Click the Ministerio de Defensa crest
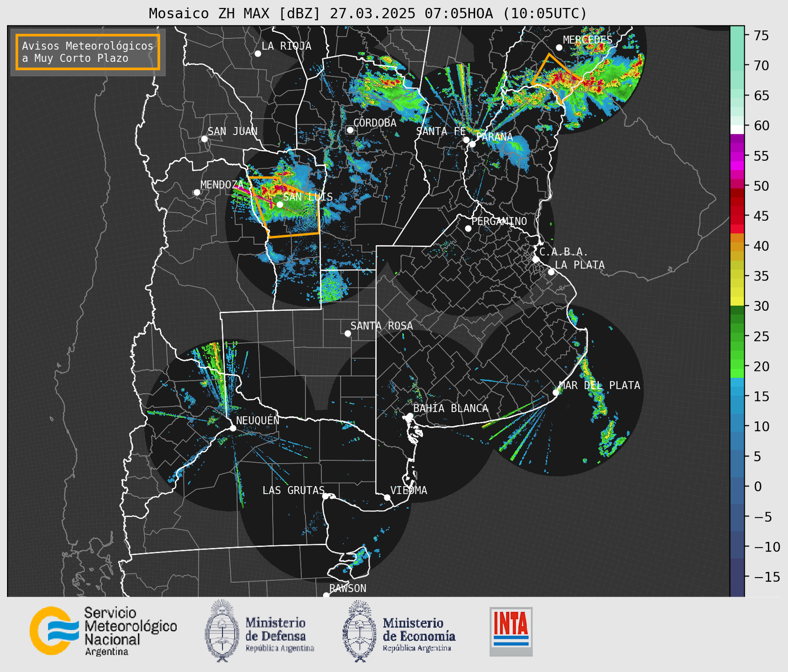This screenshot has height=672, width=788. point(222,631)
